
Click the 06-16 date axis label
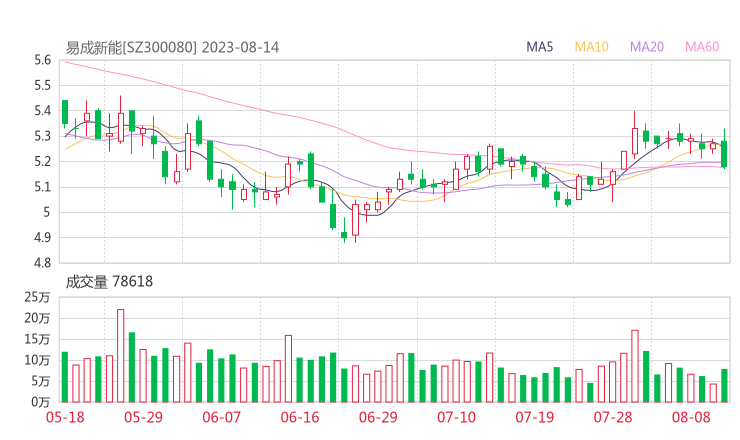(x=300, y=417)
